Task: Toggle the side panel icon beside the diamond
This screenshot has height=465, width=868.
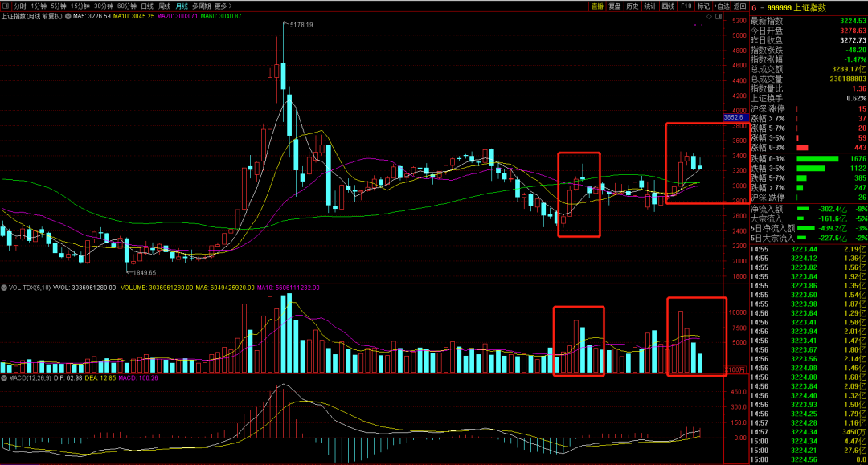Action: (x=719, y=17)
